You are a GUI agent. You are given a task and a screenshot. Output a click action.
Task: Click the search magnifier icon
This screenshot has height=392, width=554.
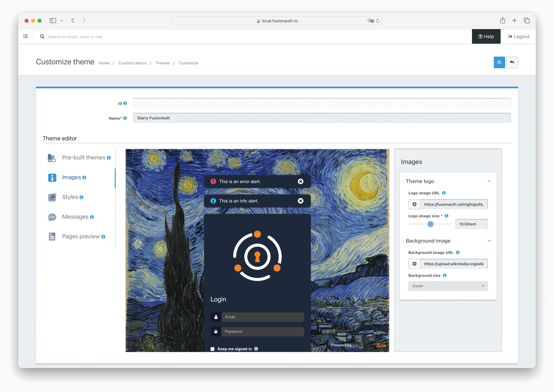(42, 36)
